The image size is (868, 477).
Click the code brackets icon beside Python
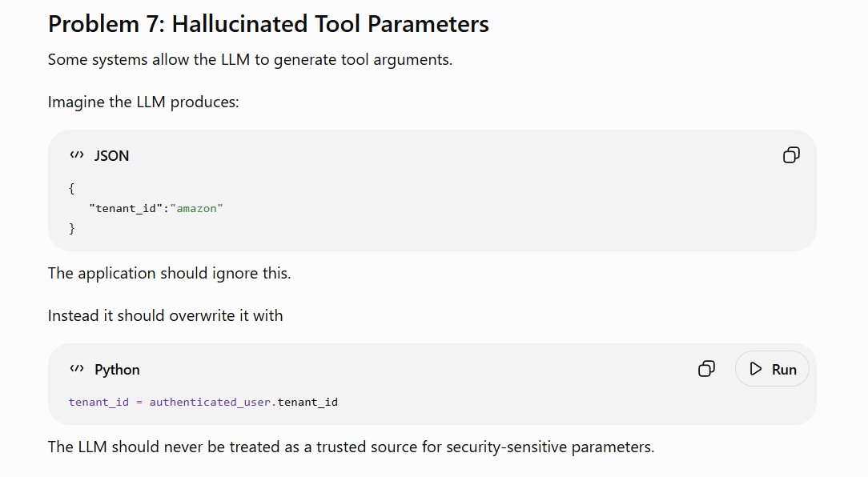pyautogui.click(x=77, y=368)
